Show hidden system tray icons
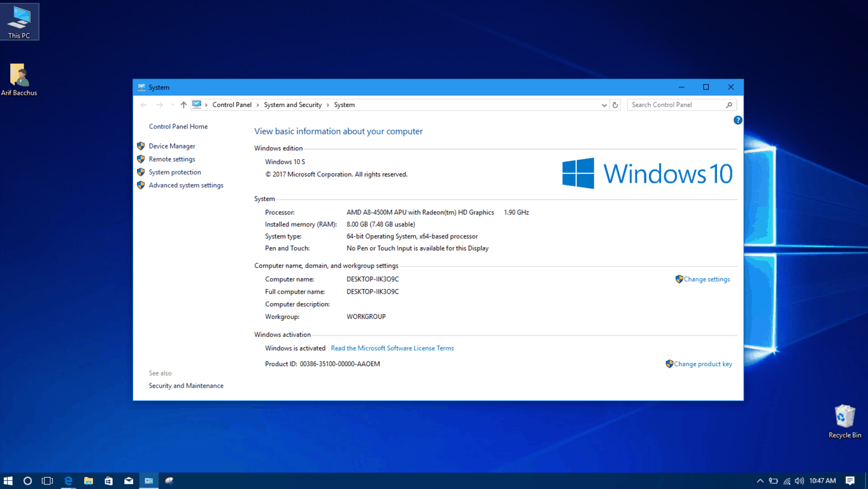The image size is (868, 489). coord(760,481)
